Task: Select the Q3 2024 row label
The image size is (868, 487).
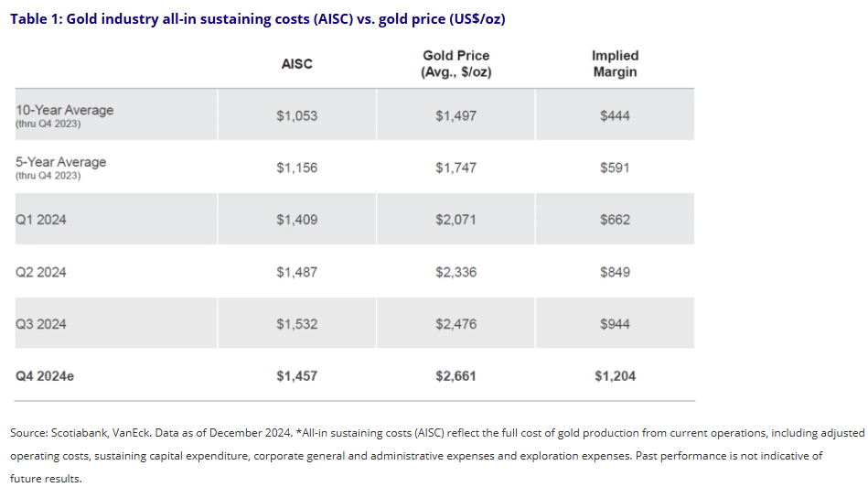Action: tap(41, 324)
